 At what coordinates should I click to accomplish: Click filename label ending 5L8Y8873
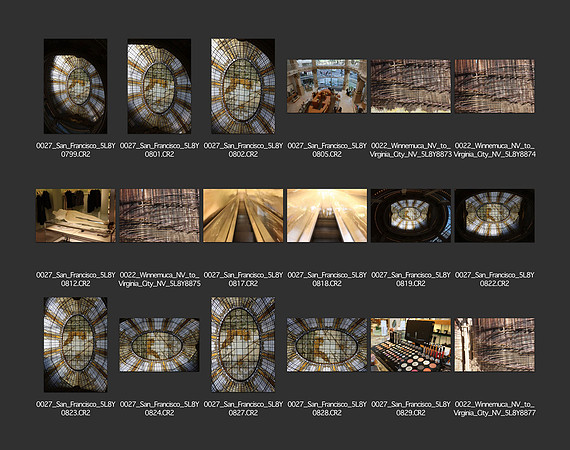411,150
